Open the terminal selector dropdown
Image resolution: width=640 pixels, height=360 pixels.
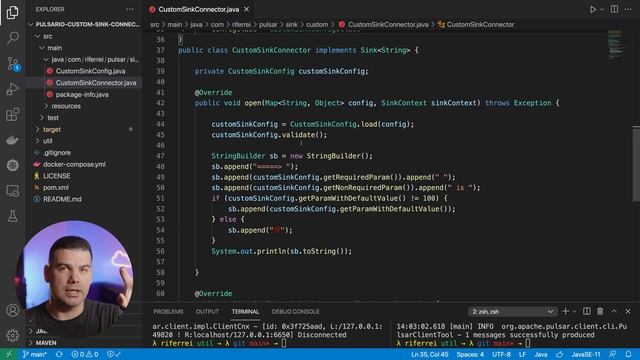(x=513, y=311)
